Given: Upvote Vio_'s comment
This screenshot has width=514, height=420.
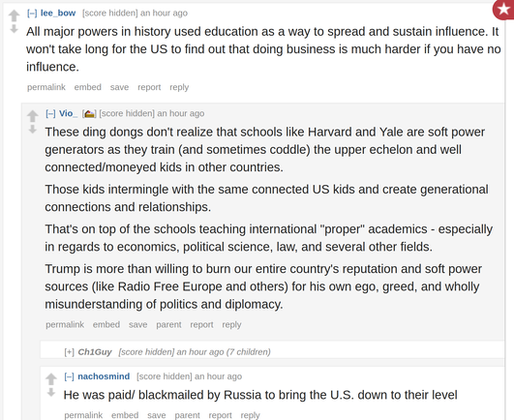Looking at the screenshot, I should pos(33,116).
